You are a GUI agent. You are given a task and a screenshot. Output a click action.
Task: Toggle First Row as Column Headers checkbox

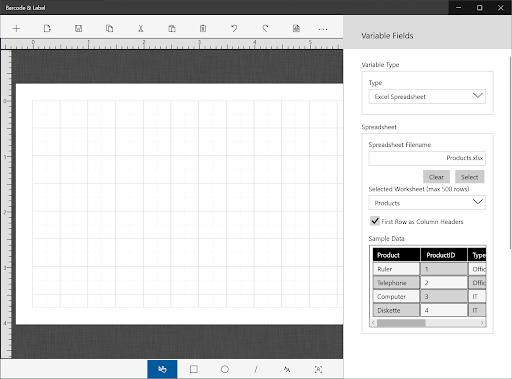tap(375, 221)
